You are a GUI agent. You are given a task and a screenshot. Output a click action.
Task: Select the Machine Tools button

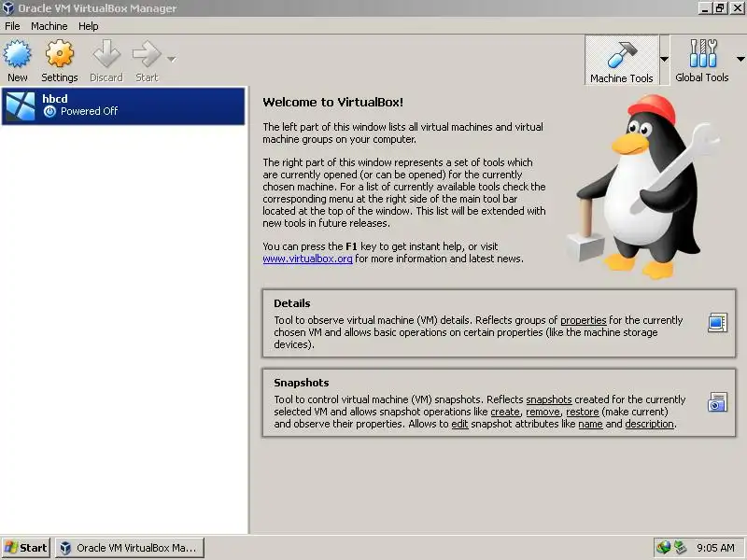point(621,61)
